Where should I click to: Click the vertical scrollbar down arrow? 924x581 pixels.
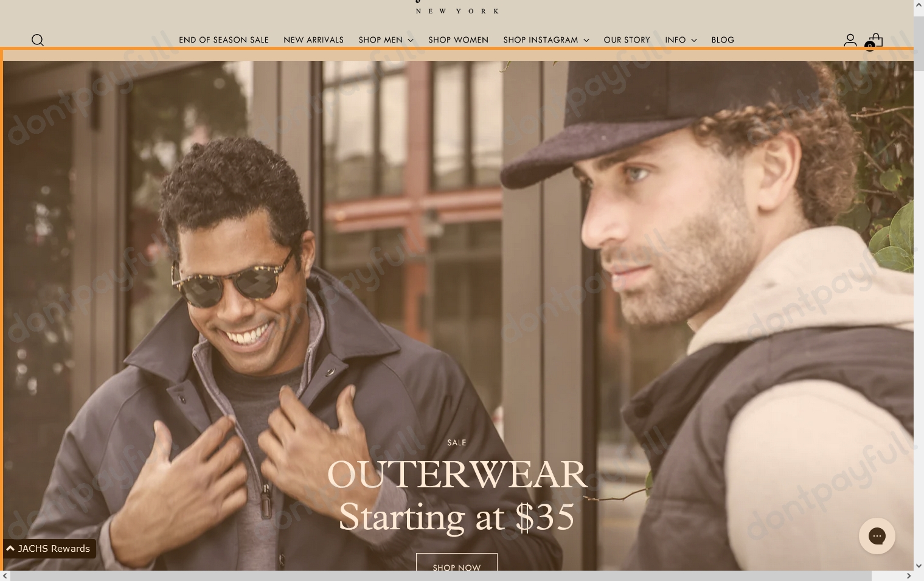click(919, 565)
